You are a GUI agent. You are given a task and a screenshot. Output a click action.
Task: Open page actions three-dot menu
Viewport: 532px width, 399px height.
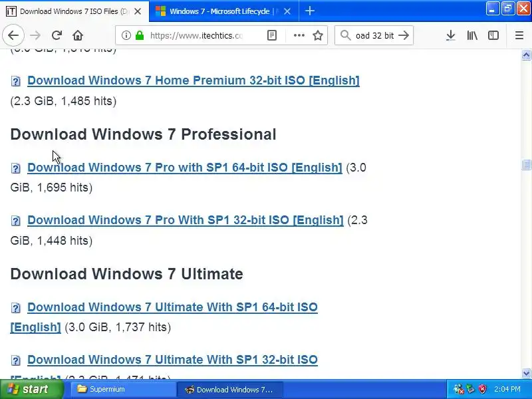[299, 35]
